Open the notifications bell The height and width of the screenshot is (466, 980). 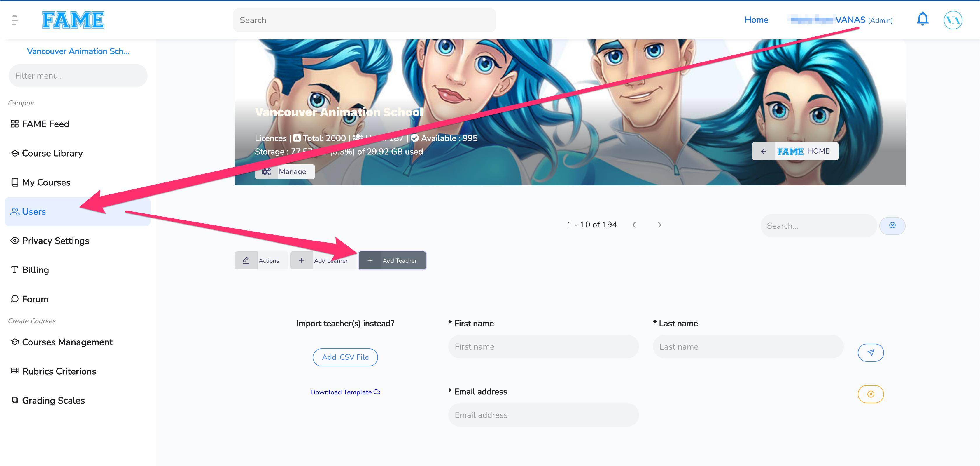[x=923, y=19]
